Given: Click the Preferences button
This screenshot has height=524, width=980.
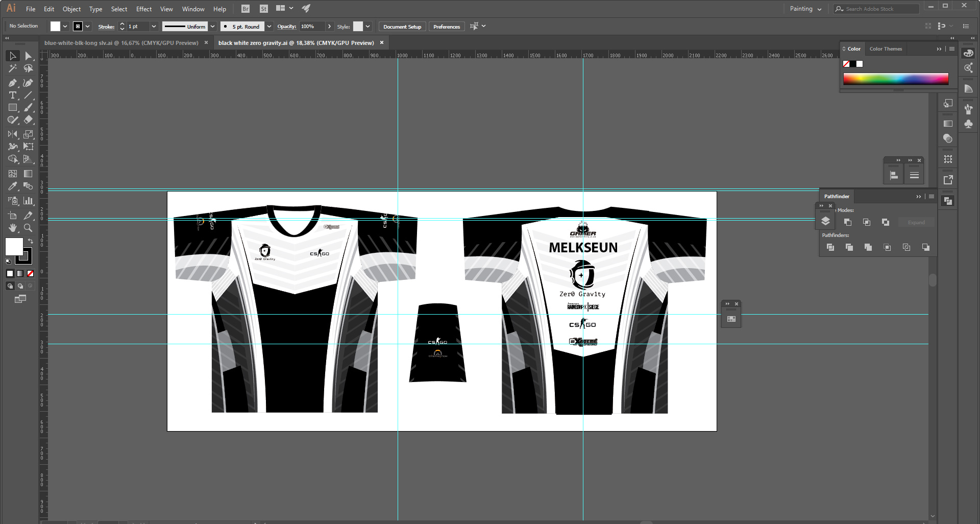Looking at the screenshot, I should click(447, 27).
